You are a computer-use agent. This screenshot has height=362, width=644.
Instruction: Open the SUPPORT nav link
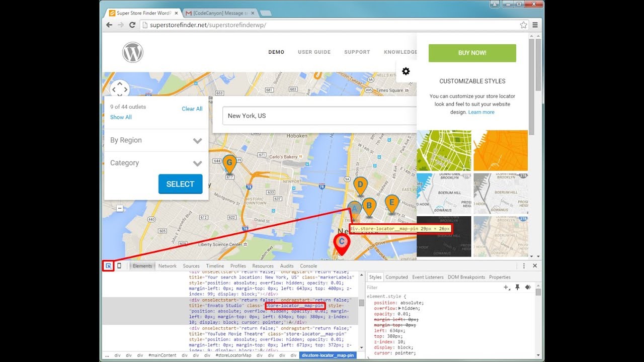(x=357, y=52)
